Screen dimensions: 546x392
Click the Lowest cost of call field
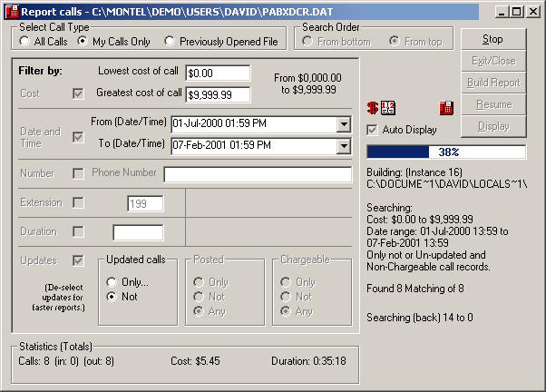tap(218, 73)
